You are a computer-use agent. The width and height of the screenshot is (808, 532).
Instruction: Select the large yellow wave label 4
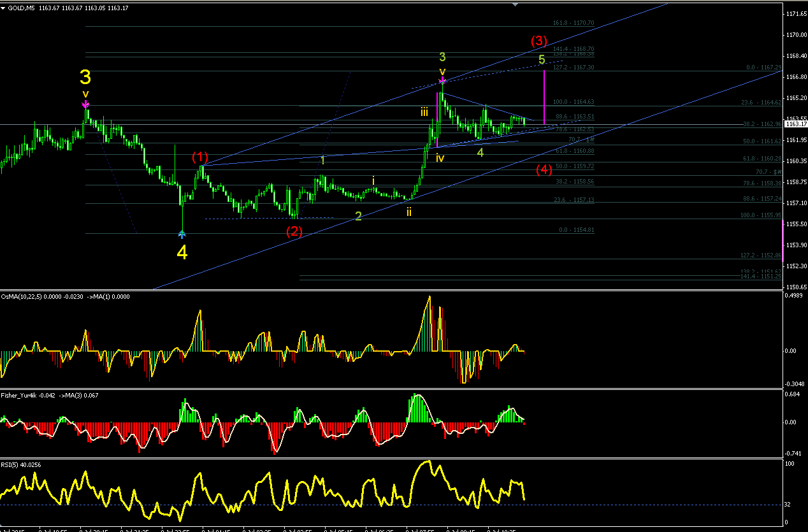click(182, 253)
